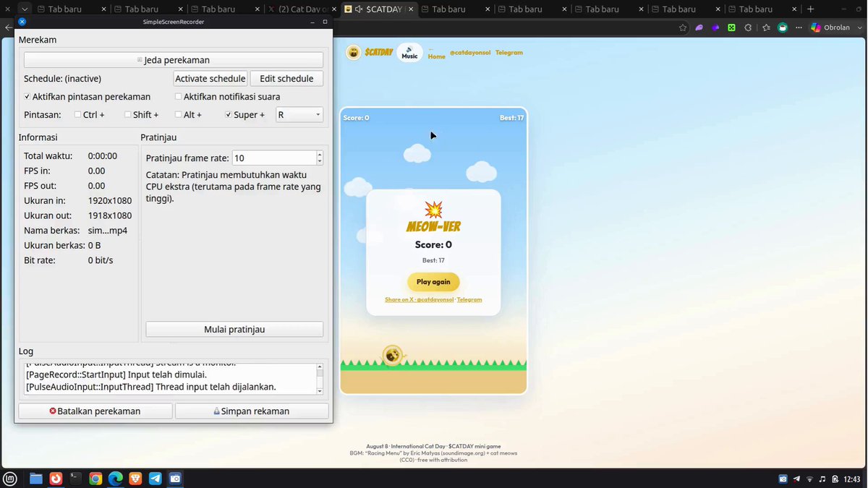Toggle the Aktifkan pintasan perekaman checkbox
Image resolution: width=868 pixels, height=488 pixels.
point(27,97)
